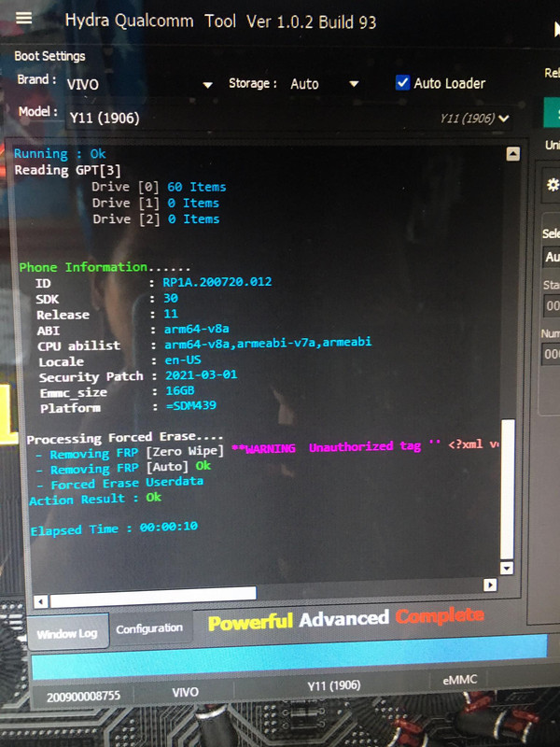Click the SDK value 30
This screenshot has width=560, height=747.
[171, 298]
